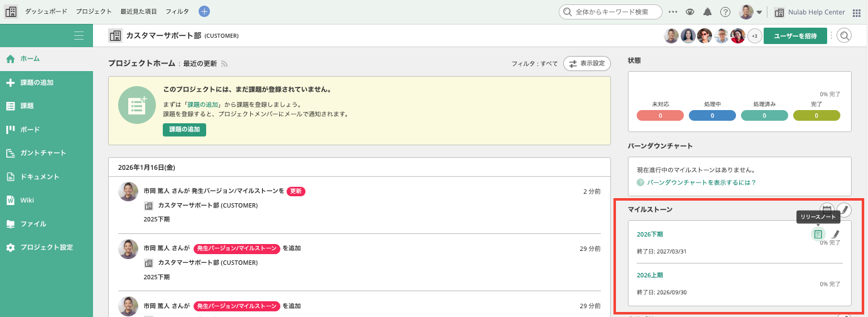Open the 2026下期 milestone link
868x317 pixels.
(x=649, y=234)
